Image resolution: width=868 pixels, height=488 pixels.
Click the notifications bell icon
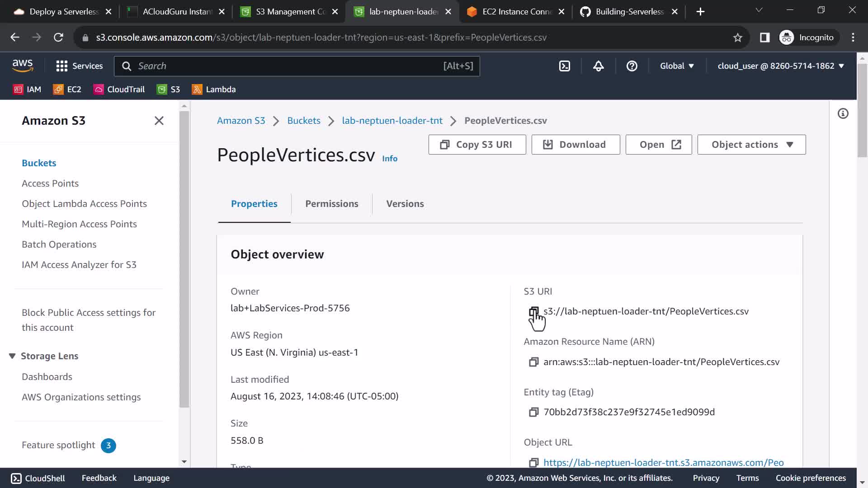[x=598, y=66]
